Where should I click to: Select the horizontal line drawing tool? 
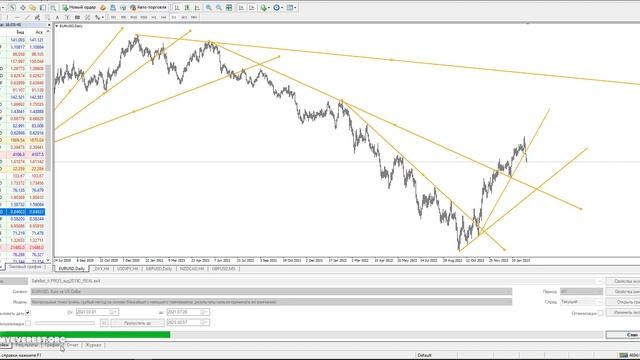tap(17, 18)
